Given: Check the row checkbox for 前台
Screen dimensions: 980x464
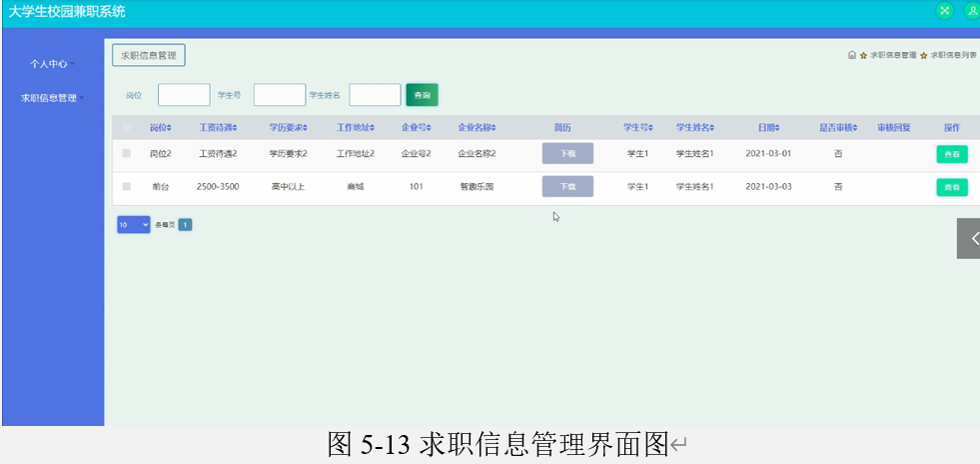Looking at the screenshot, I should [x=127, y=186].
